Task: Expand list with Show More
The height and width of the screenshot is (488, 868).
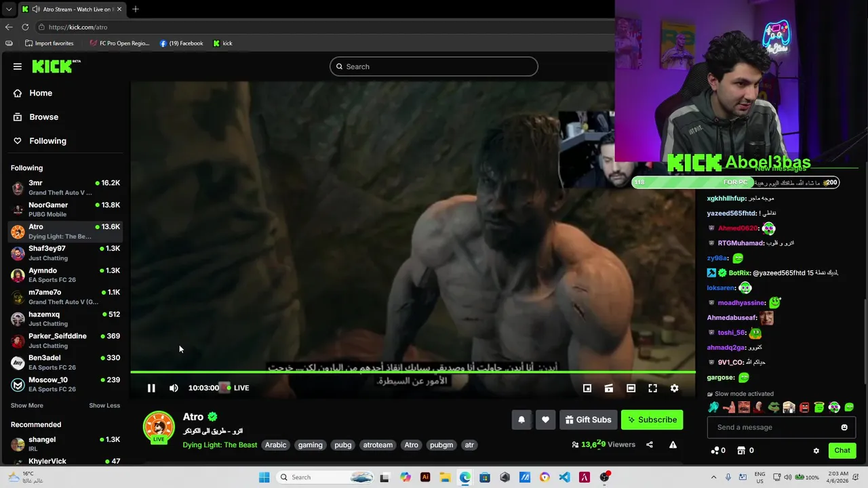Action: pos(27,405)
